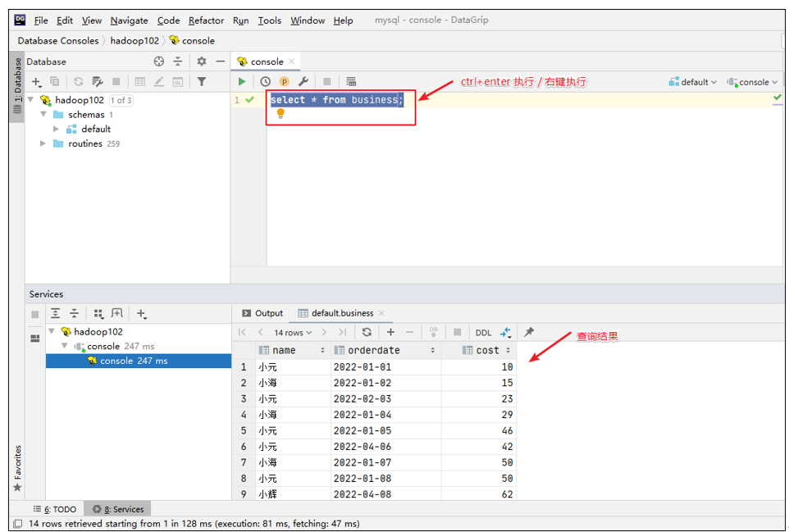This screenshot has height=532, width=789.
Task: Expand the routines folder node
Action: point(43,144)
